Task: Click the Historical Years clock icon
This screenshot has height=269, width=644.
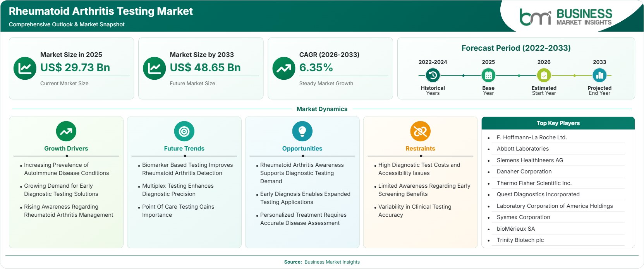Action: (433, 75)
